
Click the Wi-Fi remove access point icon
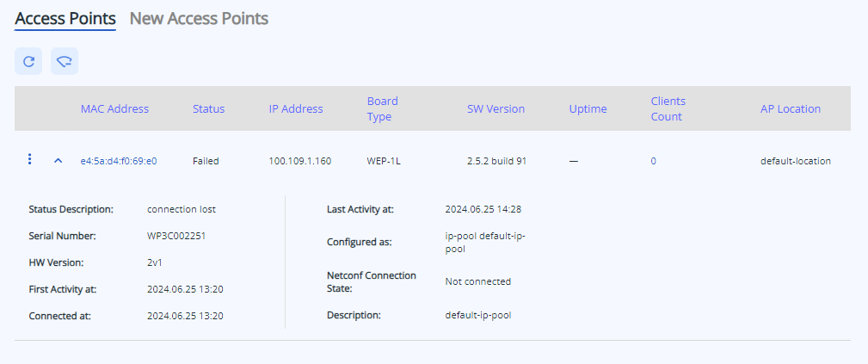tap(65, 61)
